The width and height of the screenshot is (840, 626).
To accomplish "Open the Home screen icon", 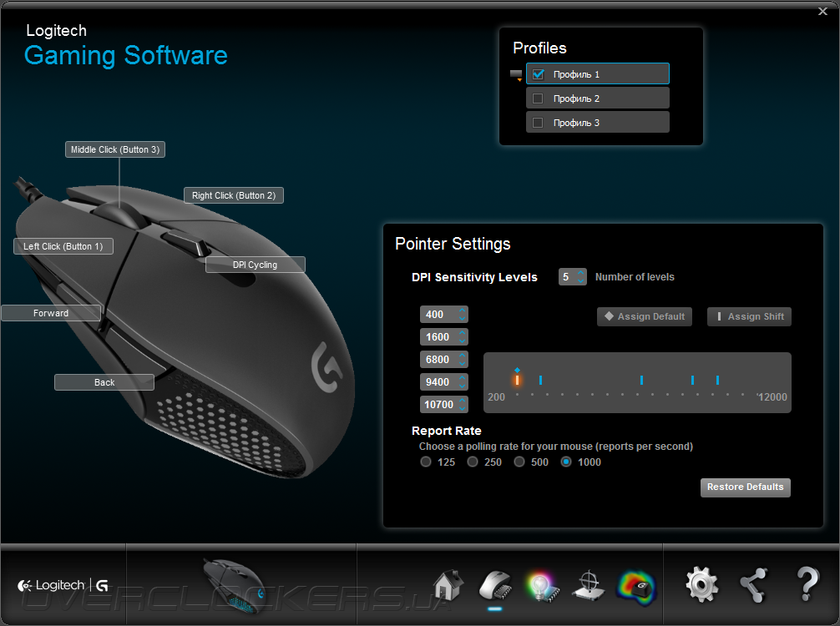I will tap(448, 585).
